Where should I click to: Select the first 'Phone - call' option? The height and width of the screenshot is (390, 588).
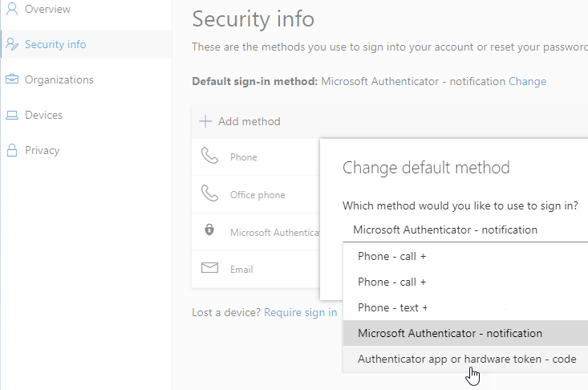point(392,257)
